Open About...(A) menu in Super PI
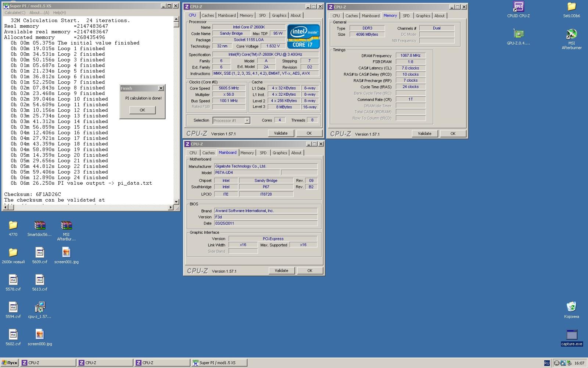The height and width of the screenshot is (368, 588). click(x=39, y=13)
